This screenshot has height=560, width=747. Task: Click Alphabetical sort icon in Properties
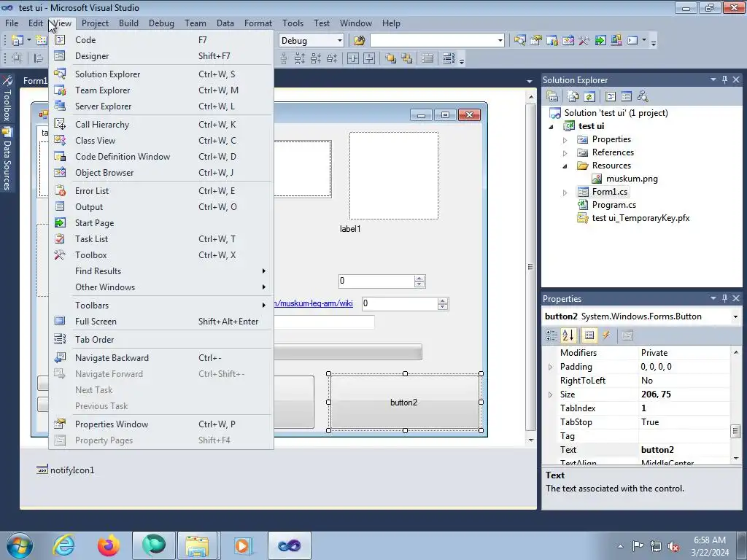click(x=568, y=335)
